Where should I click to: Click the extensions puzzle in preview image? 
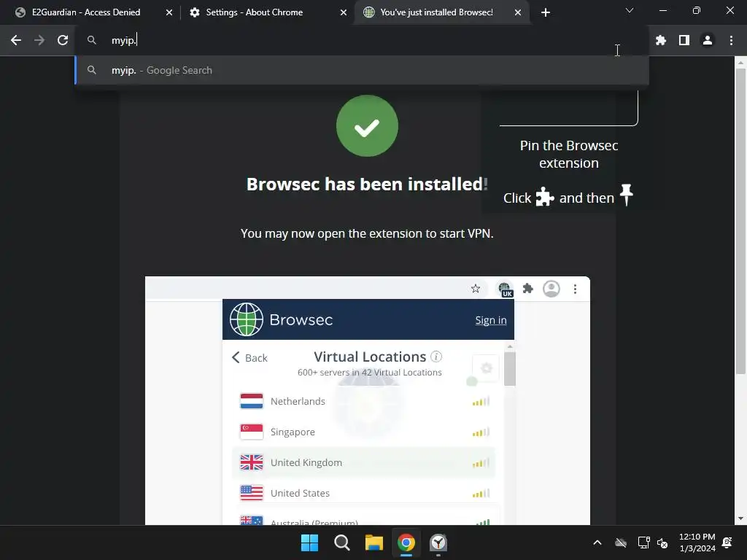[528, 289]
